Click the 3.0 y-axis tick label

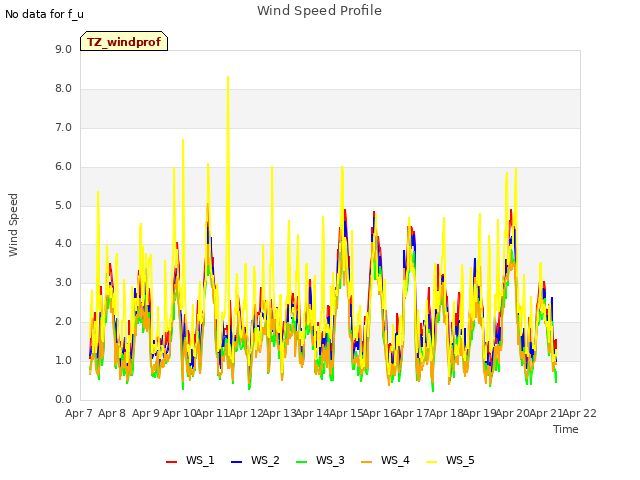click(63, 282)
